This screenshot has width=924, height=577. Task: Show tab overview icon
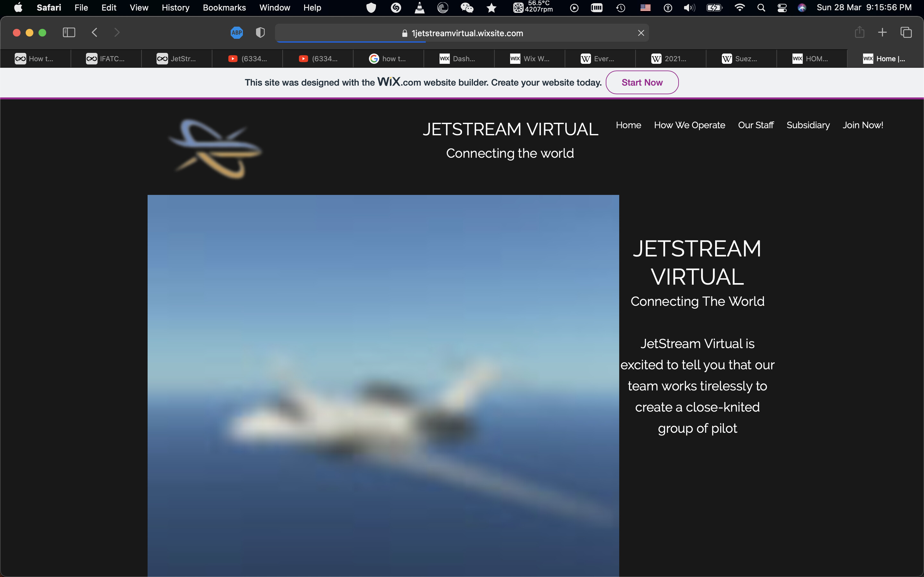(906, 32)
